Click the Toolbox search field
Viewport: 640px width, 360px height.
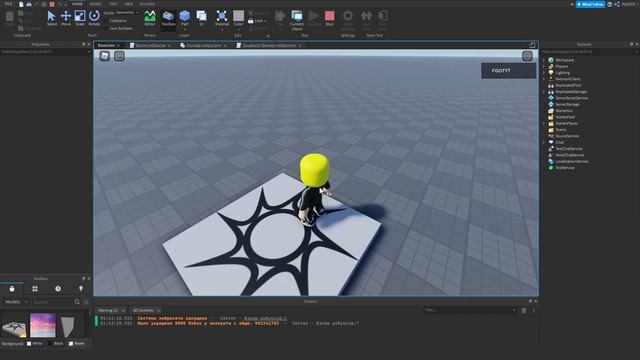pyautogui.click(x=52, y=302)
